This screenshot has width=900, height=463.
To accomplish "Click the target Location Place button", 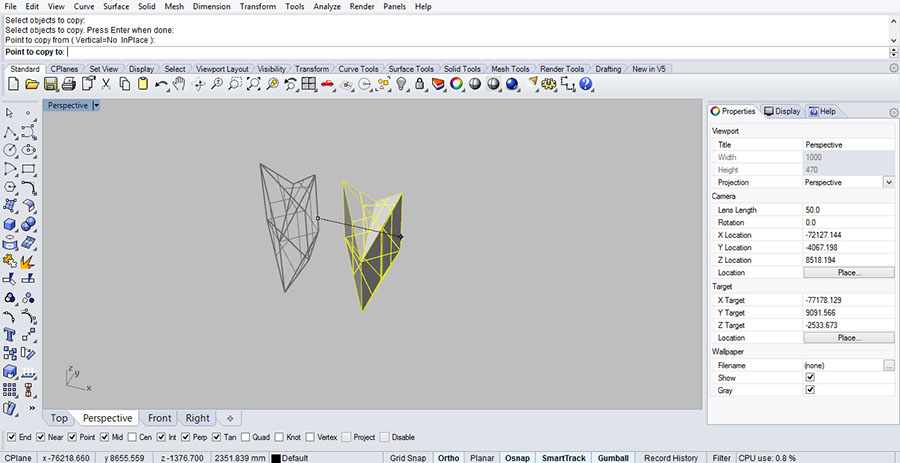I will 847,338.
